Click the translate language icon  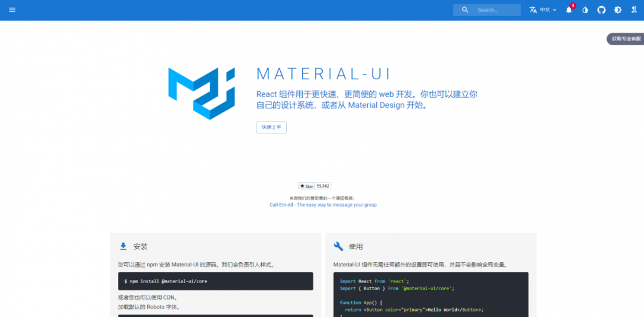pos(533,10)
